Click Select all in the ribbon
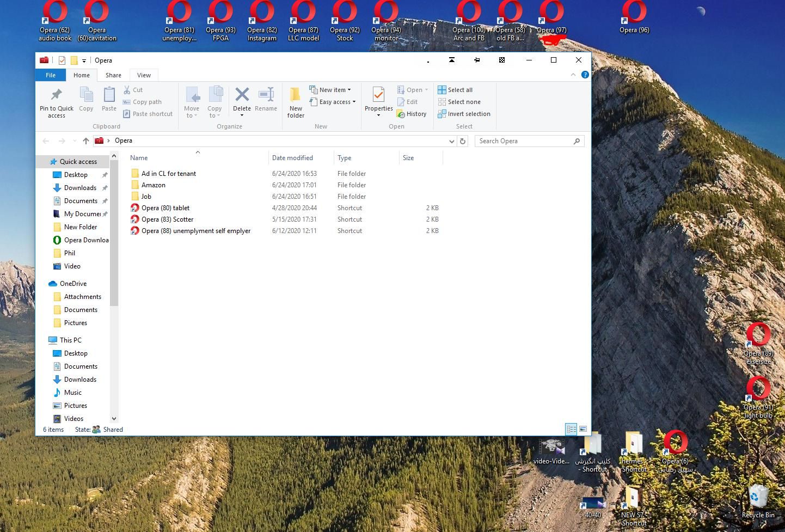Screen dimensions: 785x532 (x=456, y=90)
